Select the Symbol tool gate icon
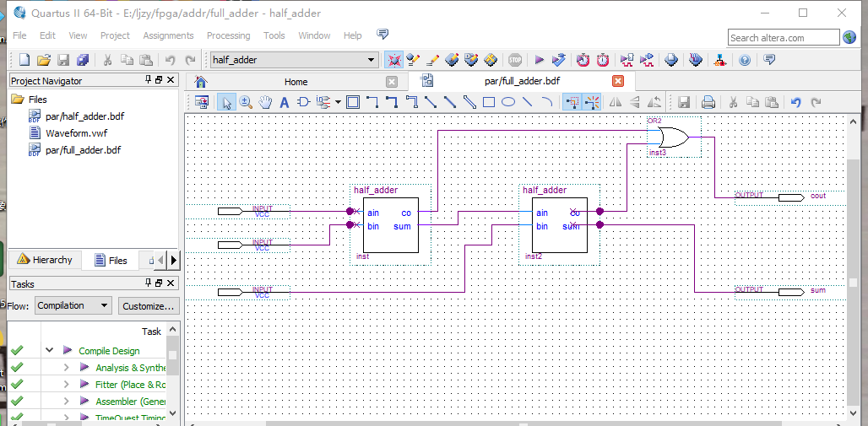Image resolution: width=868 pixels, height=426 pixels. (x=303, y=102)
